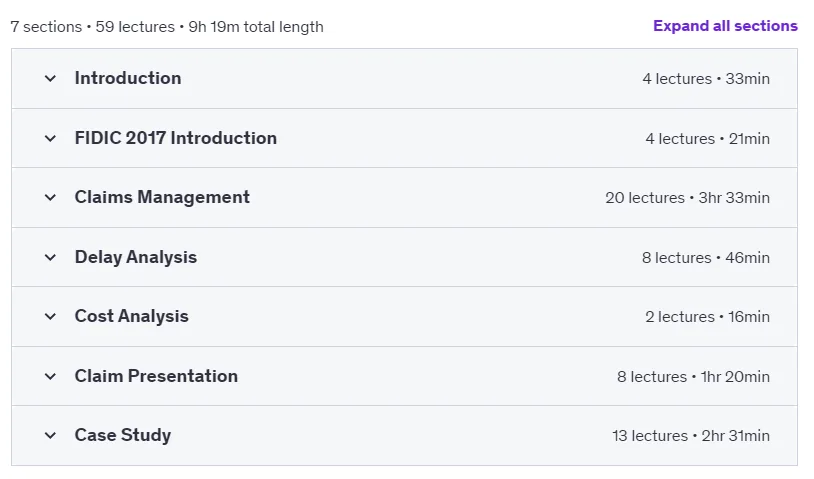Viewport: 814px width, 479px height.
Task: Click the chevron next to FIDIC 2017 Introduction
Action: 50,139
